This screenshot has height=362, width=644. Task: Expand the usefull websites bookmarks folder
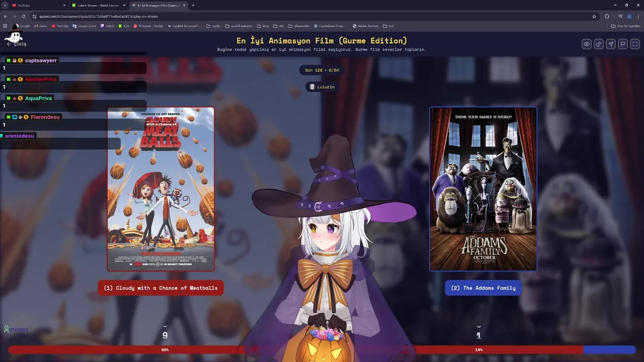pyautogui.click(x=238, y=26)
